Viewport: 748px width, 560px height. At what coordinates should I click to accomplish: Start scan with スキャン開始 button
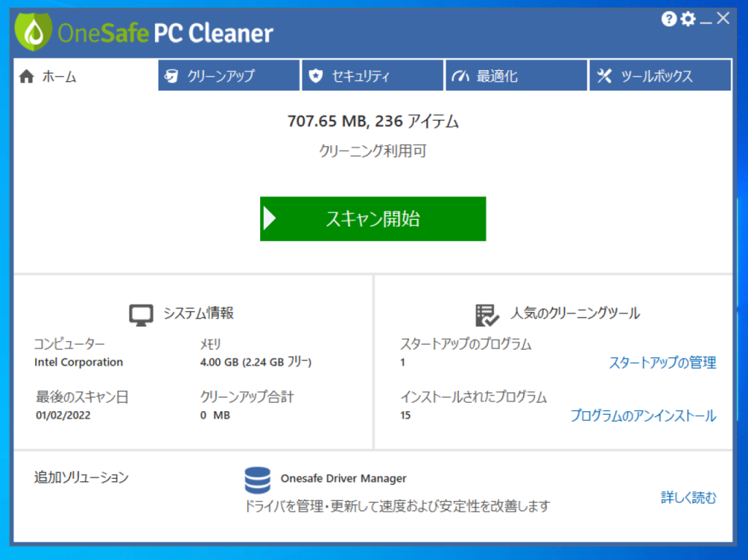373,218
